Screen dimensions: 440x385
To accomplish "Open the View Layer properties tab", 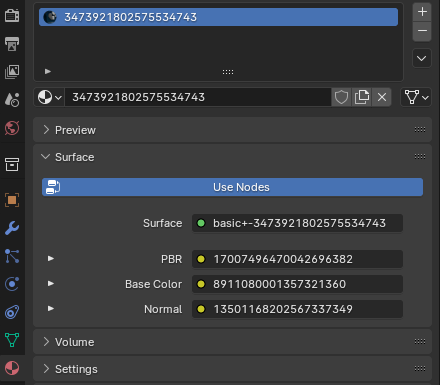I will pyautogui.click(x=12, y=72).
